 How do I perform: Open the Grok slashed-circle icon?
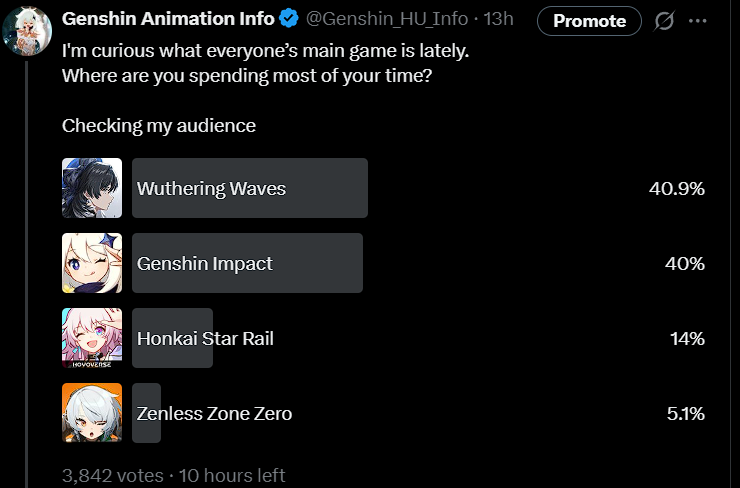point(662,20)
